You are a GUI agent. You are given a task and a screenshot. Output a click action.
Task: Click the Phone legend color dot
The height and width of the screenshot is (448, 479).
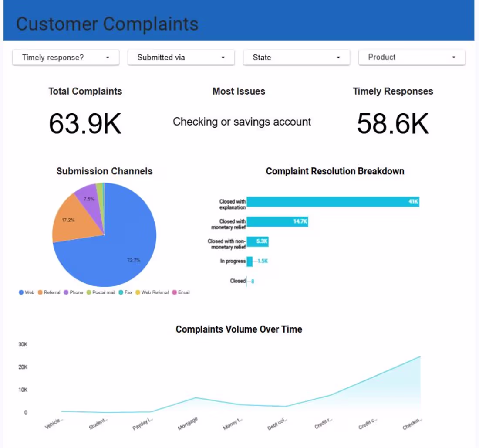click(x=65, y=292)
